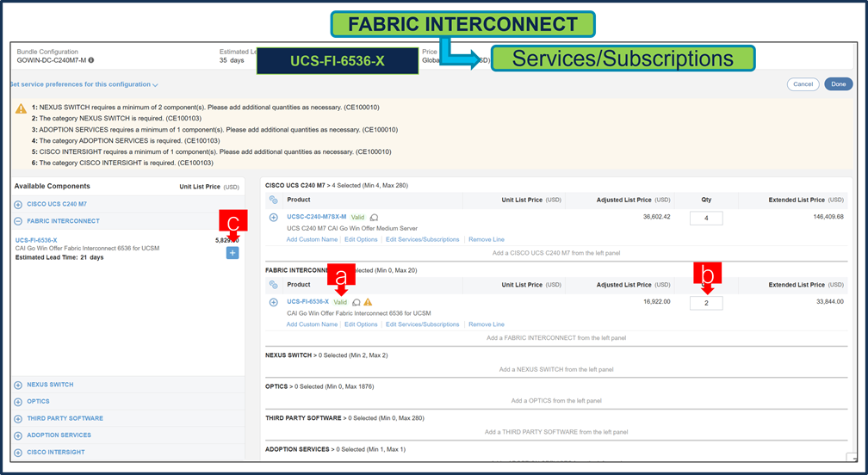Open the service preferences dropdown for this configuration
The image size is (868, 475).
click(84, 84)
